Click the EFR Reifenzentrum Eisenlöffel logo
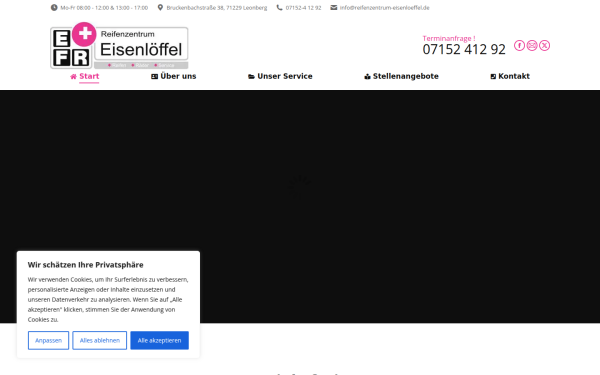 click(119, 46)
